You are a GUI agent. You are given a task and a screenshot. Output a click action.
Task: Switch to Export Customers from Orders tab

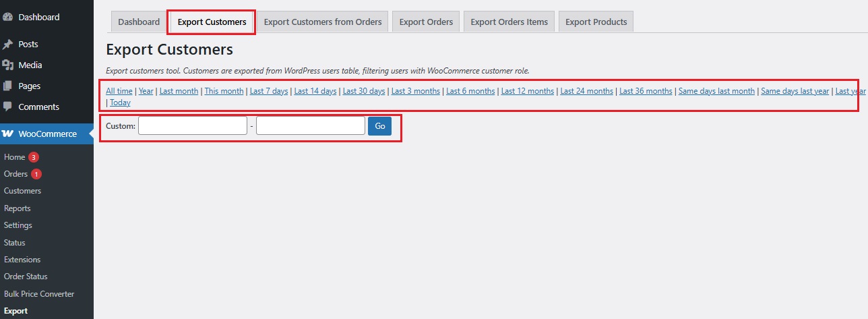coord(323,22)
